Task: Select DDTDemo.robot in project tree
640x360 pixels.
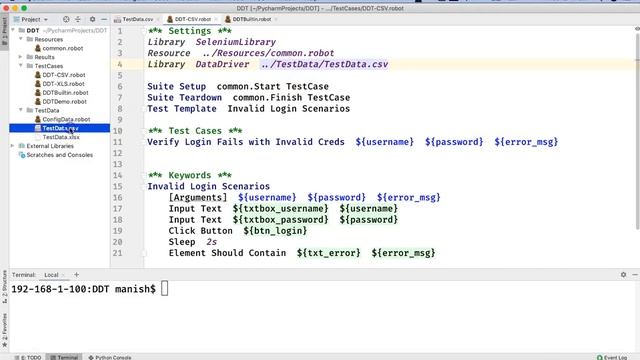Action: (x=64, y=101)
